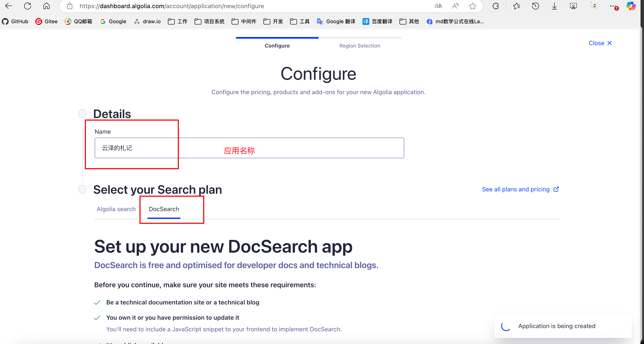Open See all plans and pricing
This screenshot has height=344, width=644.
tap(516, 189)
